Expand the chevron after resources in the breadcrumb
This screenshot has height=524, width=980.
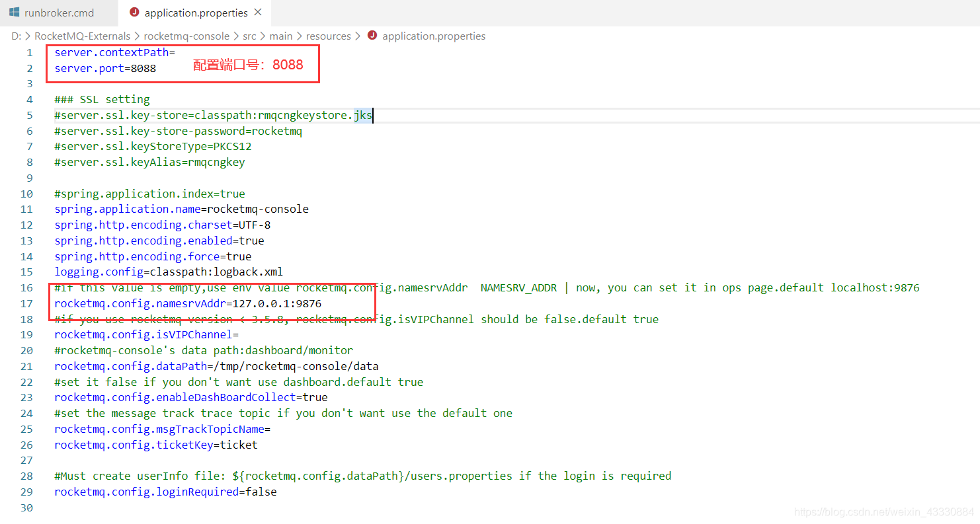[358, 36]
